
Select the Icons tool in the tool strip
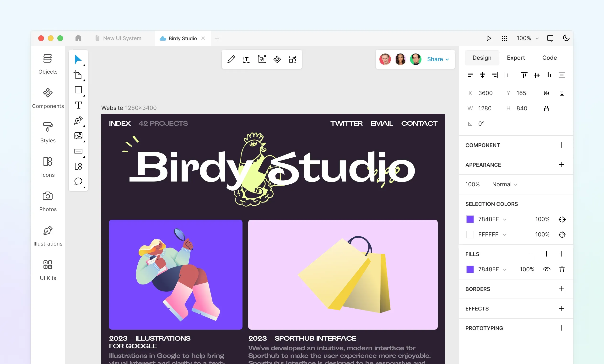pyautogui.click(x=78, y=166)
